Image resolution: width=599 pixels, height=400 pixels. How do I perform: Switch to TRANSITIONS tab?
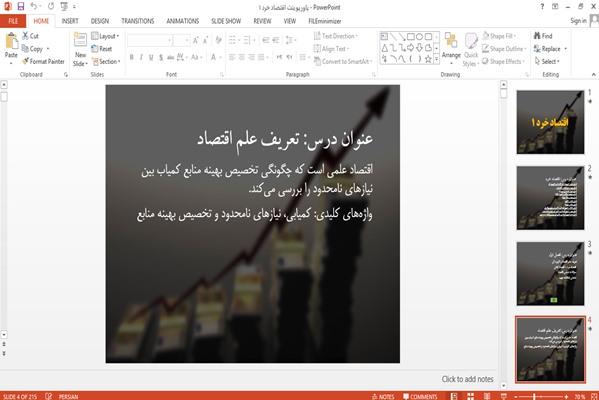(x=138, y=21)
